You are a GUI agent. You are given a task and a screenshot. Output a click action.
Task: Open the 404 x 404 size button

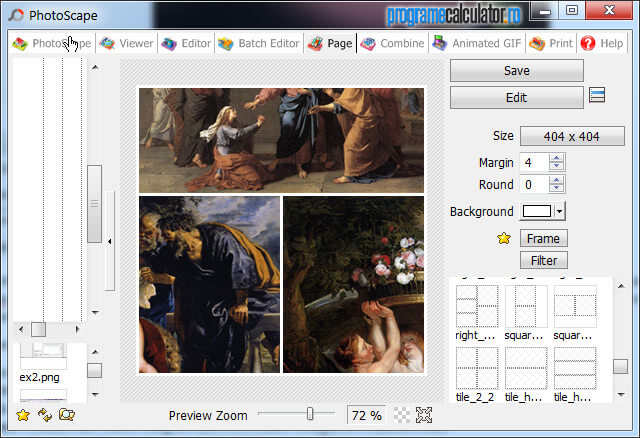click(572, 136)
